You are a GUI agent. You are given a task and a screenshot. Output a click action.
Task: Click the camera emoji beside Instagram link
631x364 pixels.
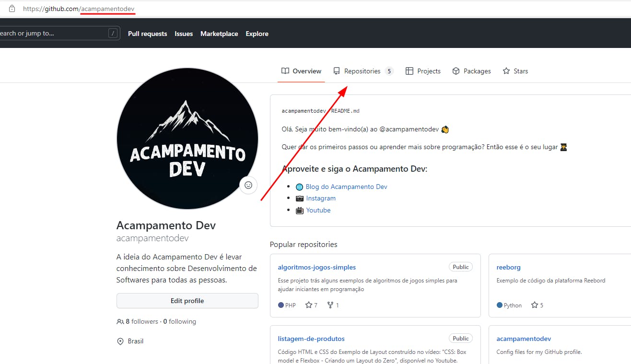point(300,199)
